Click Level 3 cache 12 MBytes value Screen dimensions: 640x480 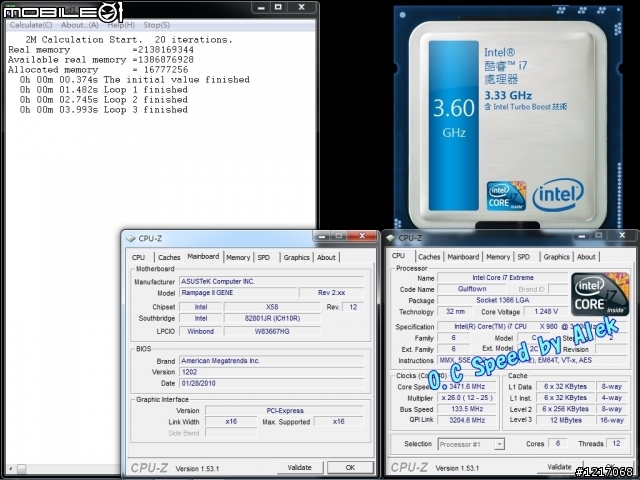565,420
